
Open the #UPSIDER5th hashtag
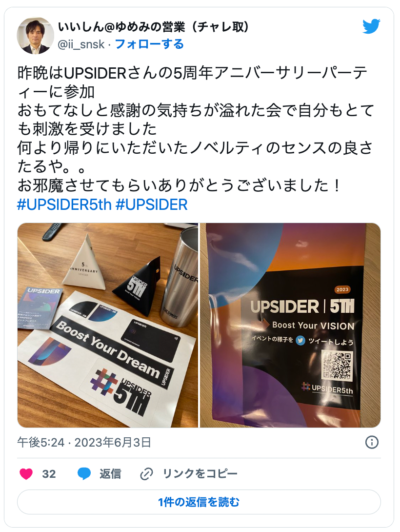click(64, 205)
